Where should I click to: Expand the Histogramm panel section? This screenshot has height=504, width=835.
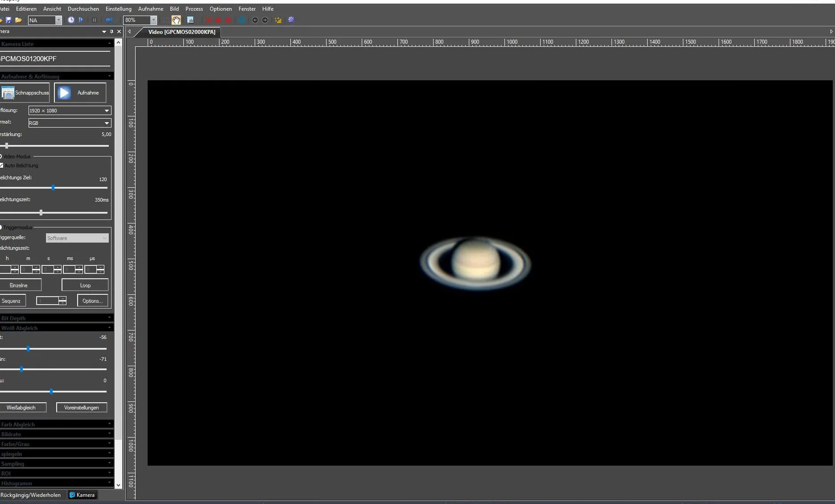[56, 483]
